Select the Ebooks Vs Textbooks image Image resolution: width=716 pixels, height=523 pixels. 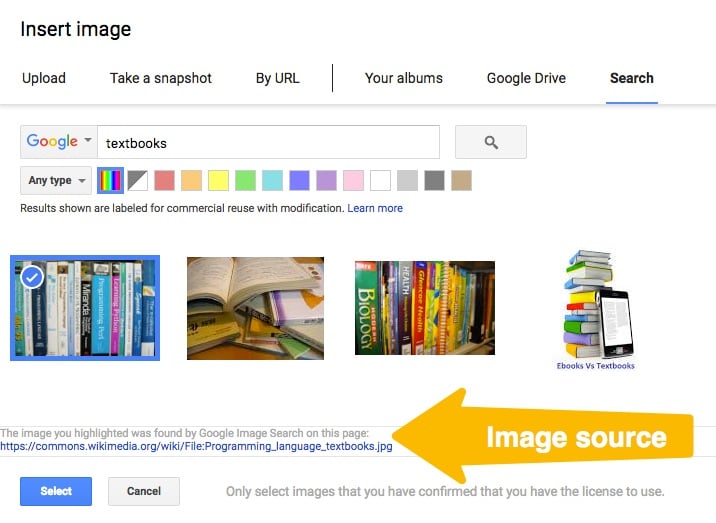pyautogui.click(x=596, y=310)
